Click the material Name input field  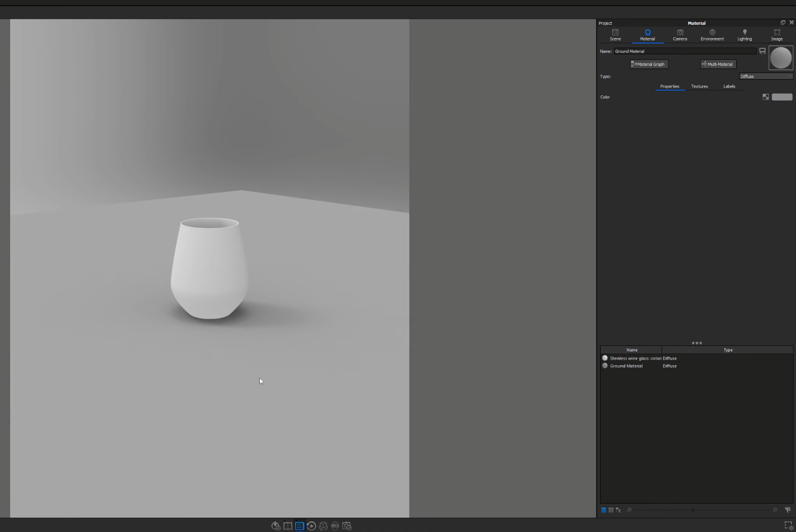coord(685,51)
